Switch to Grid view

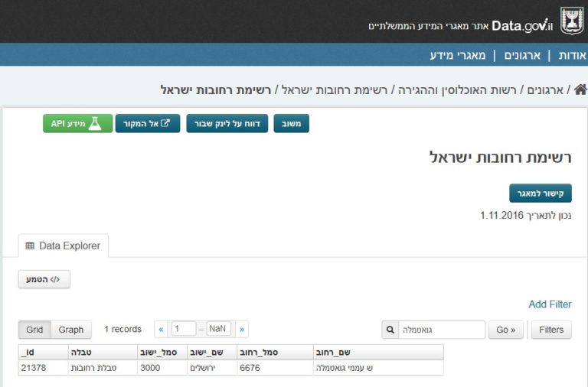(x=34, y=330)
